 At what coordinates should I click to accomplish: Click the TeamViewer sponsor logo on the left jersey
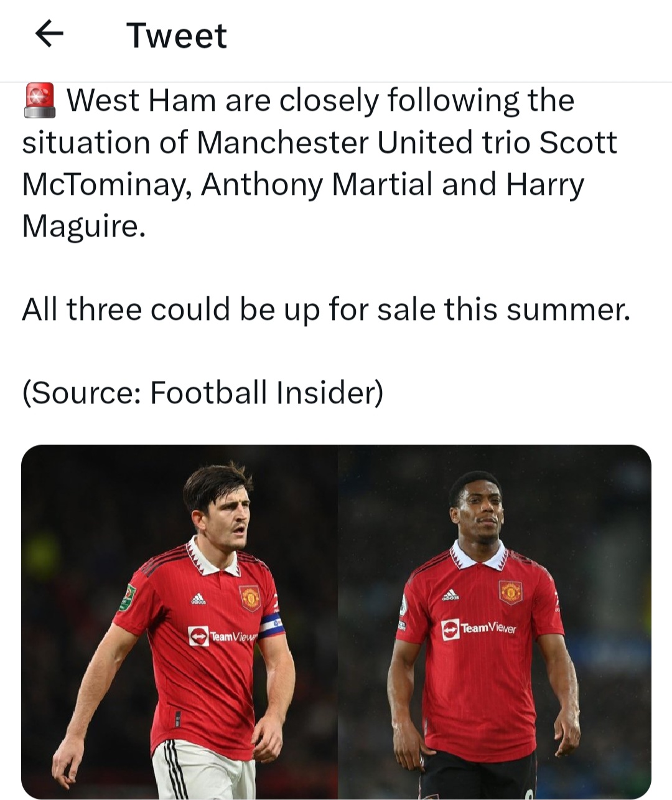(x=222, y=636)
